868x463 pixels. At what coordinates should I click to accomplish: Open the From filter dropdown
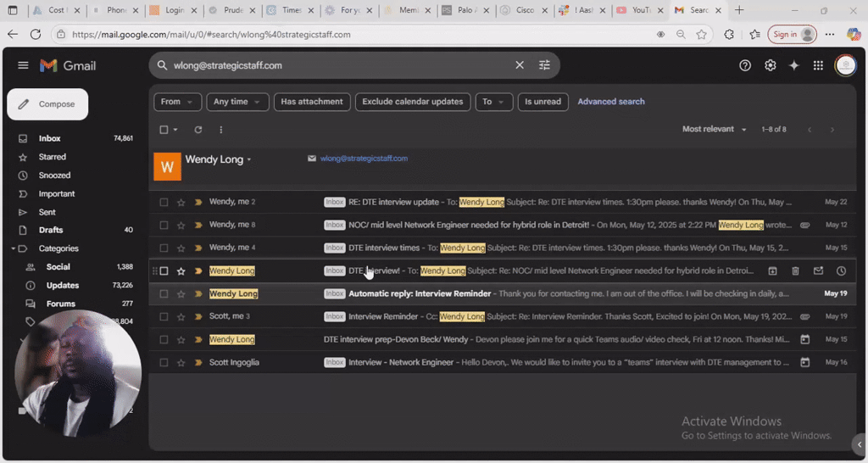(x=177, y=102)
